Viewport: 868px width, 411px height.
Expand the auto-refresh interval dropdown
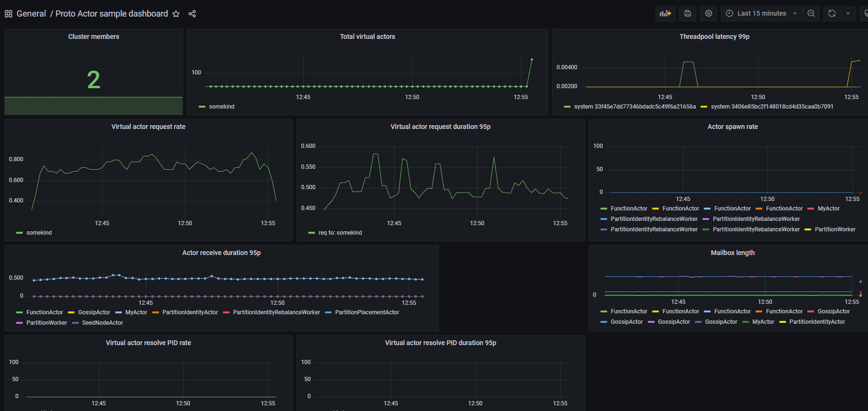tap(848, 14)
